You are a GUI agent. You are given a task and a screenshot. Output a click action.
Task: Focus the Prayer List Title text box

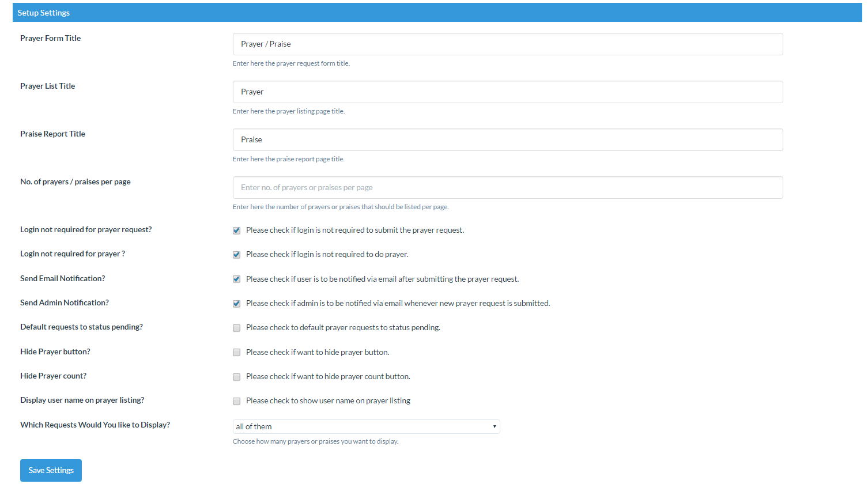(x=507, y=92)
